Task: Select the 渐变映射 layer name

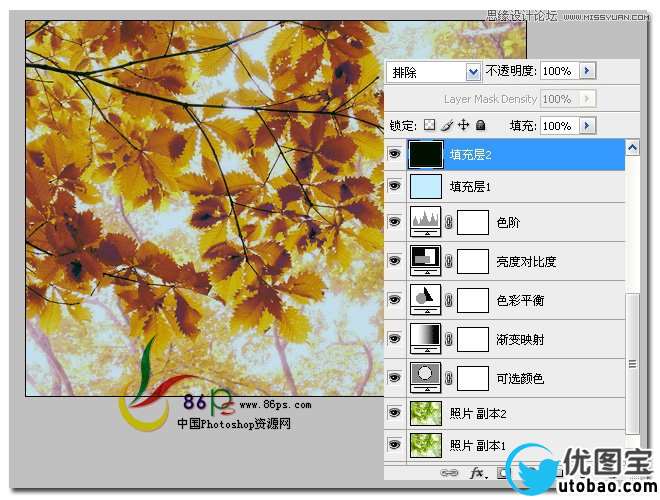Action: pos(520,339)
